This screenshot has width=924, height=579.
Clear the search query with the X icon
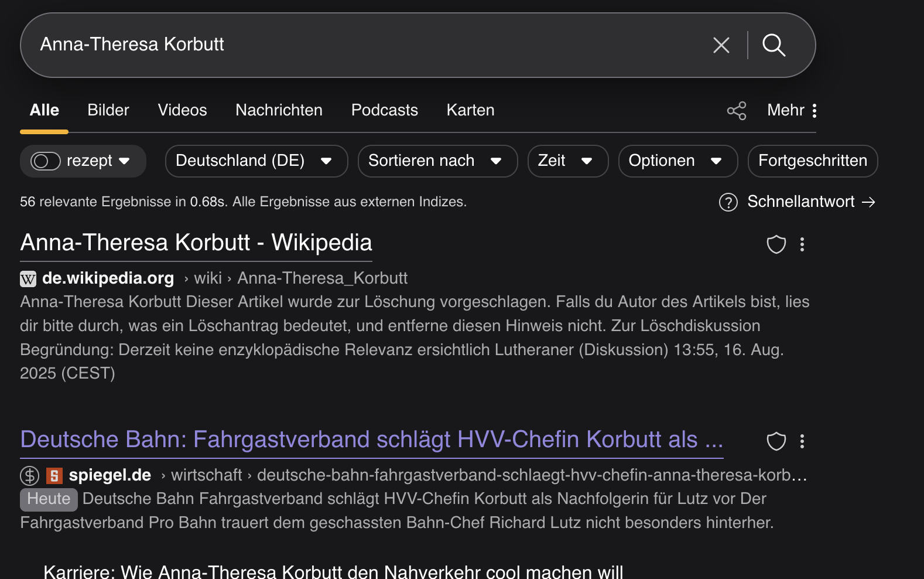click(x=721, y=45)
